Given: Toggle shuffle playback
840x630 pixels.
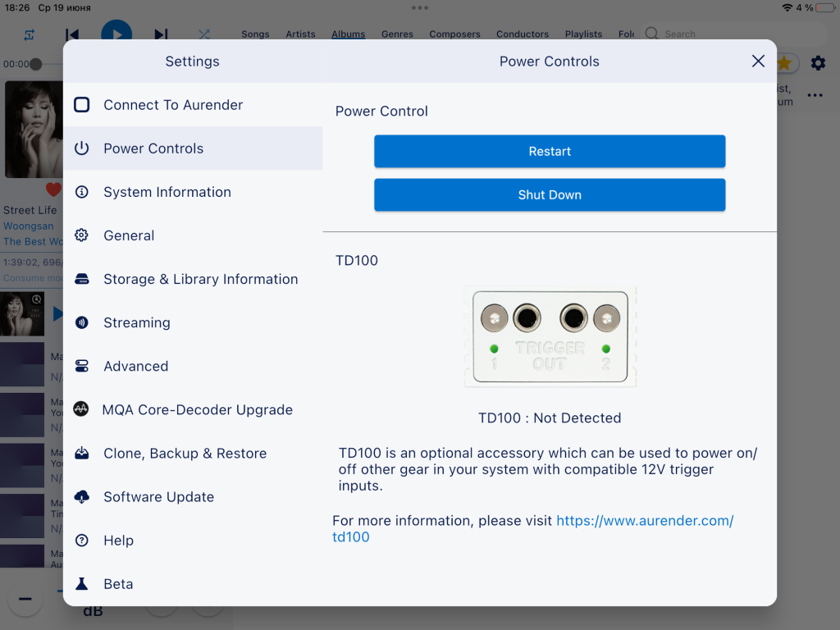Looking at the screenshot, I should coord(204,34).
